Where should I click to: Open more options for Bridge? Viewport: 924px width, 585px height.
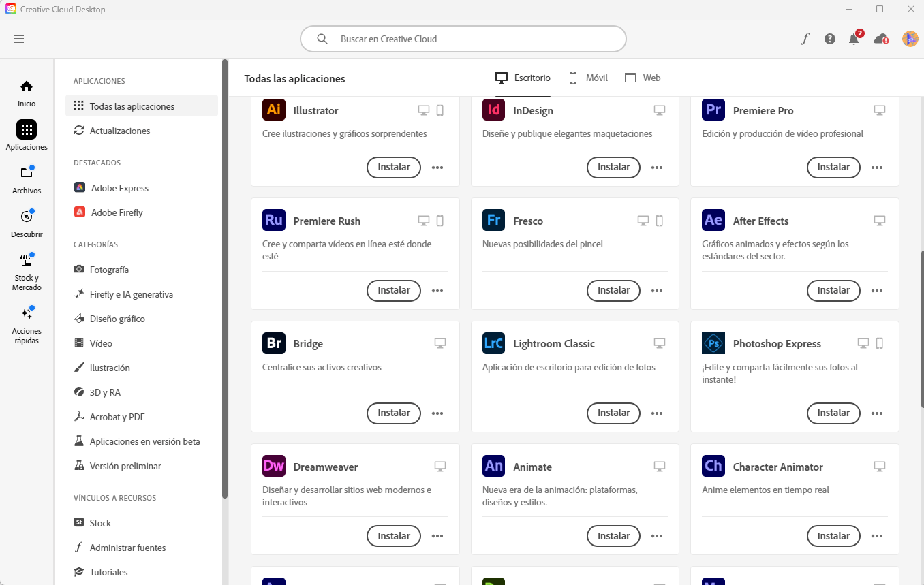(x=437, y=413)
